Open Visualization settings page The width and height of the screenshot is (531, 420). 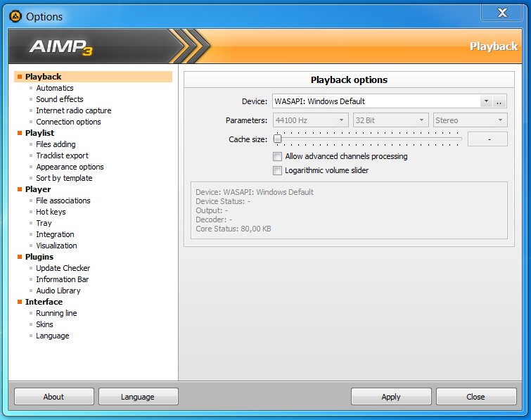click(x=56, y=246)
